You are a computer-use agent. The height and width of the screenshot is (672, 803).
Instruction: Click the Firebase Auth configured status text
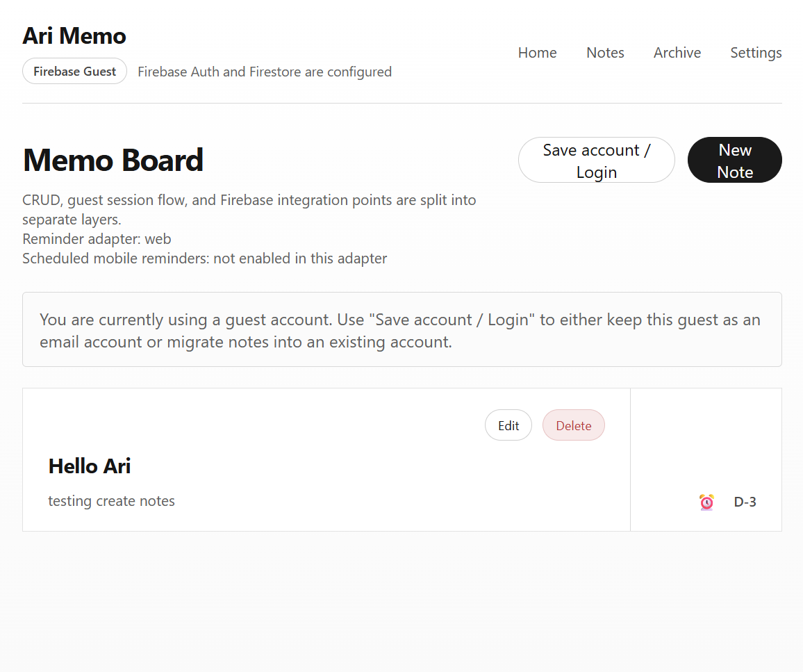[265, 72]
